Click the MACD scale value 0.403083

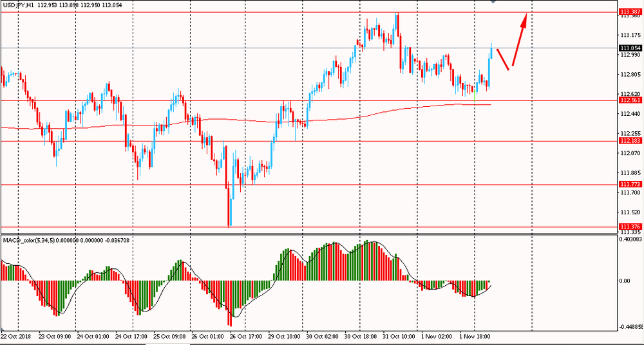(x=631, y=239)
